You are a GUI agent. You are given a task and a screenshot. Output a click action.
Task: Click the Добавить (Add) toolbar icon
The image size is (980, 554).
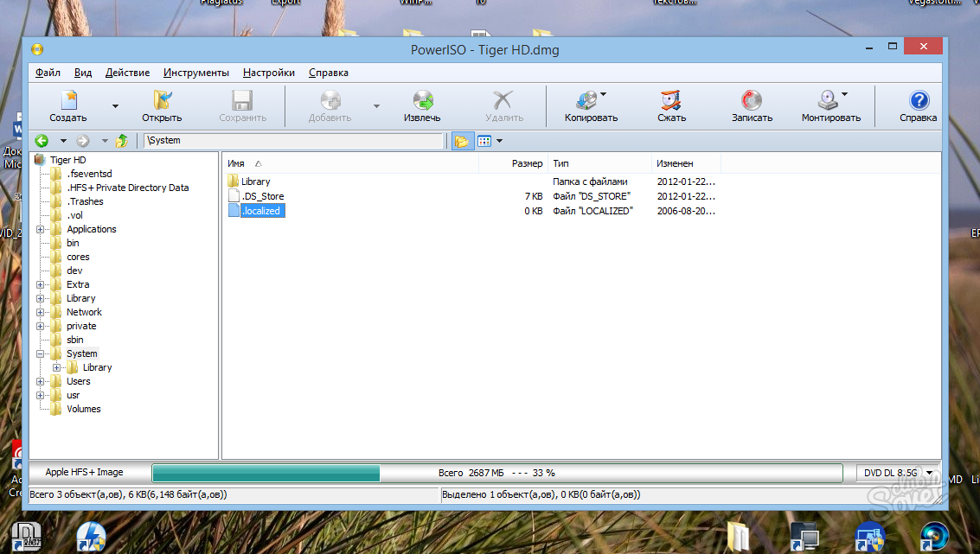pos(330,100)
